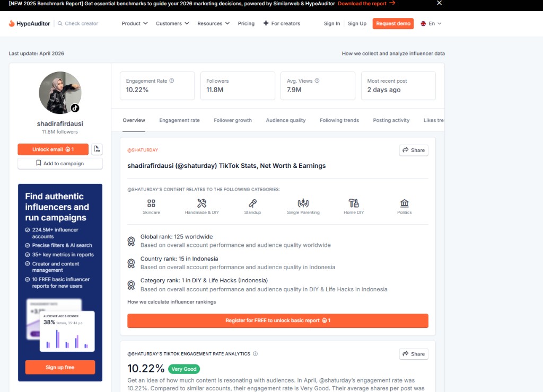543x392 pixels.
Task: Switch to the Engagement rate tab
Action: [179, 120]
